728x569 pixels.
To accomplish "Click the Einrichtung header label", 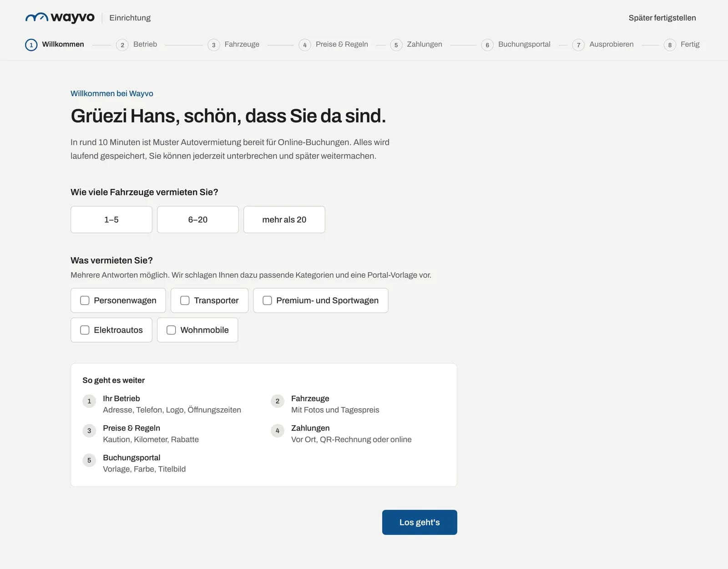I will (130, 18).
